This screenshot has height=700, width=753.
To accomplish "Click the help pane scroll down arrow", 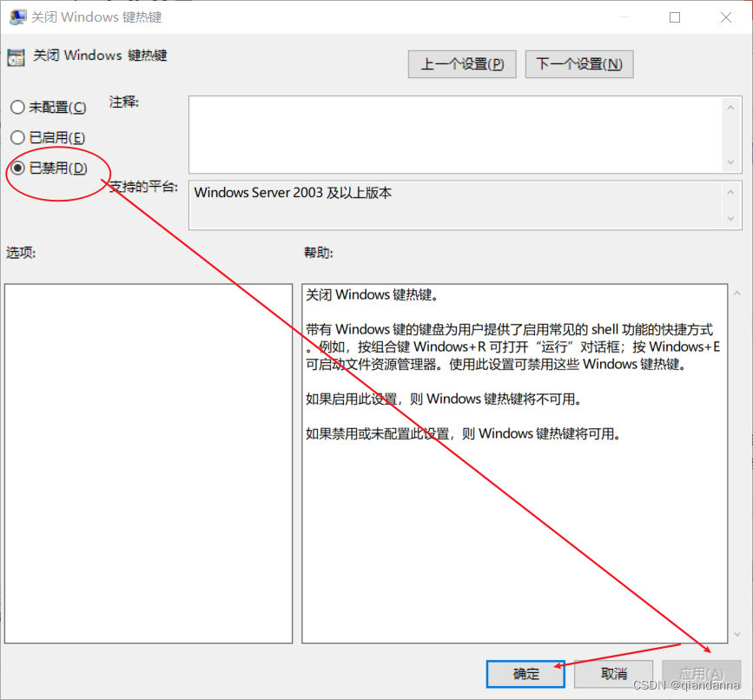I will click(737, 634).
